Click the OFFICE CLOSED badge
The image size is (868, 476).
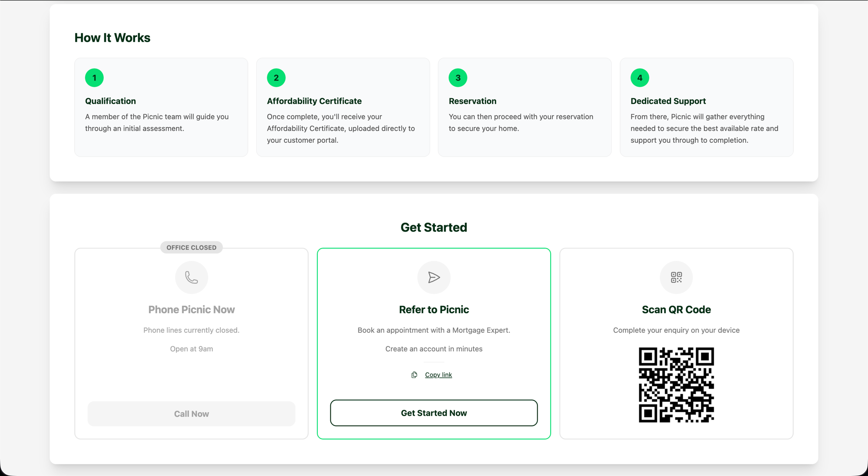click(191, 248)
